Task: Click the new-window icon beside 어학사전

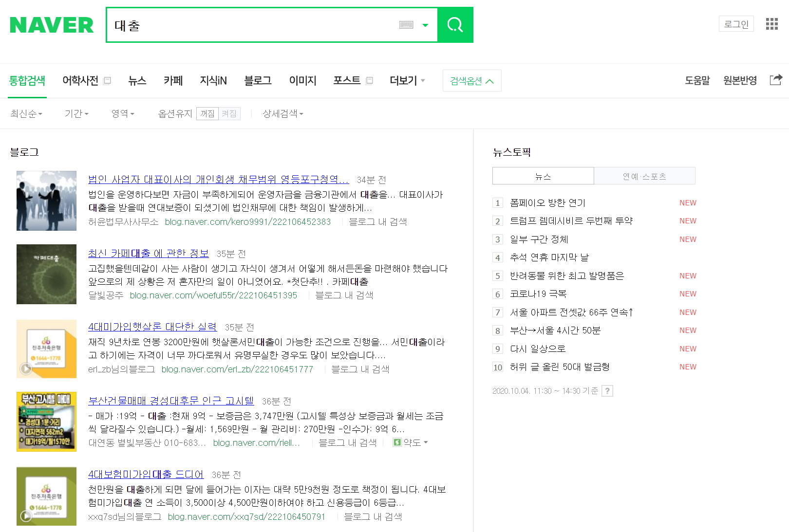Action: coord(107,81)
